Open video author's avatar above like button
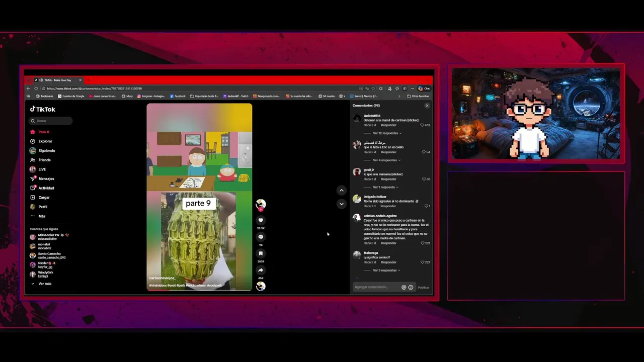 click(x=261, y=204)
